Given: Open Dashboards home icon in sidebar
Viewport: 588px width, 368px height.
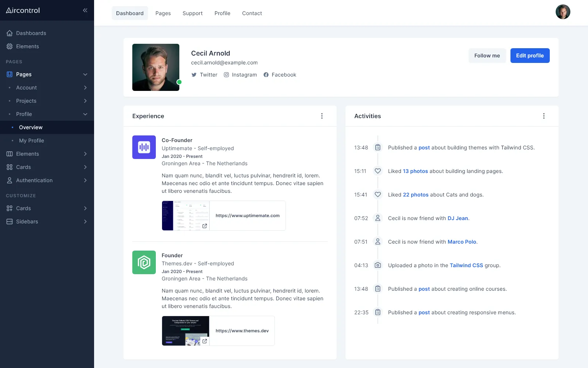Looking at the screenshot, I should [x=10, y=33].
